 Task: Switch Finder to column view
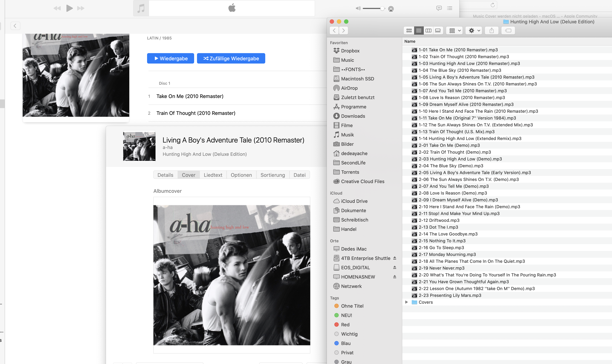(x=428, y=30)
